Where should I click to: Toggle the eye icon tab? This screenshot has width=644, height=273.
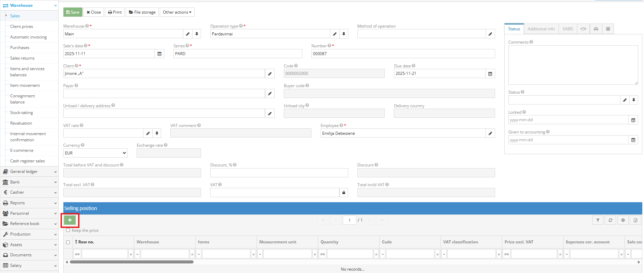pyautogui.click(x=583, y=29)
